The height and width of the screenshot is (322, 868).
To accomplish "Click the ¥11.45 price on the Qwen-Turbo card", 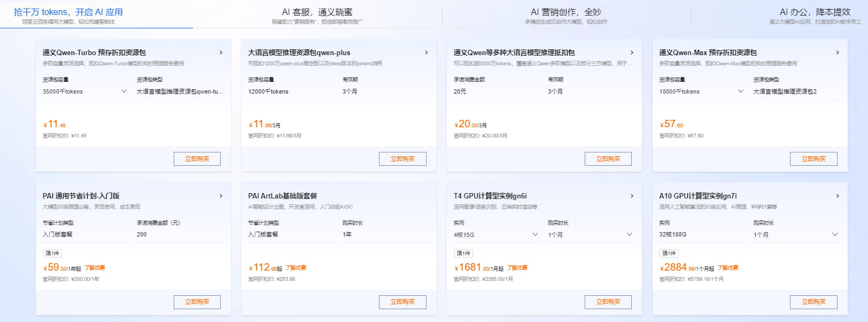I will point(55,124).
